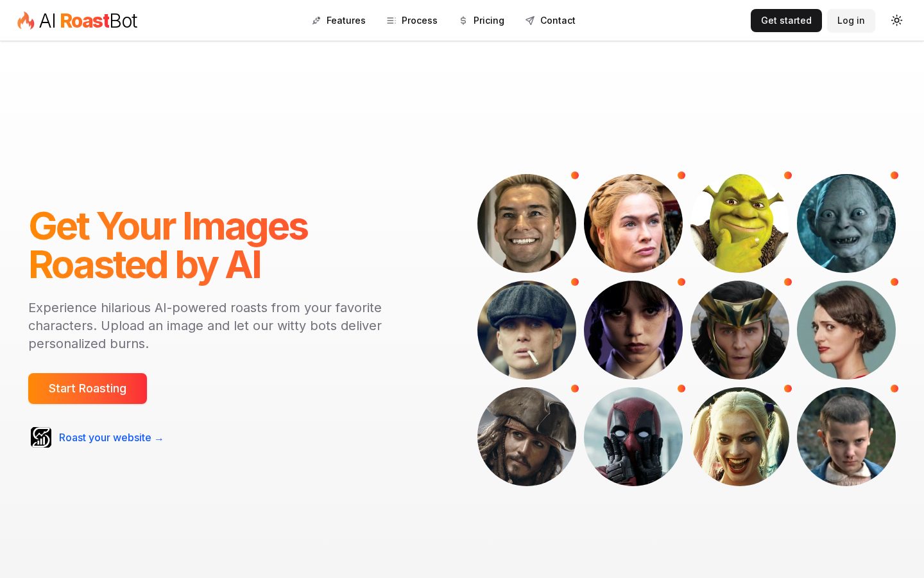The height and width of the screenshot is (578, 924).
Task: Choose the pirate hat avatar
Action: click(527, 437)
